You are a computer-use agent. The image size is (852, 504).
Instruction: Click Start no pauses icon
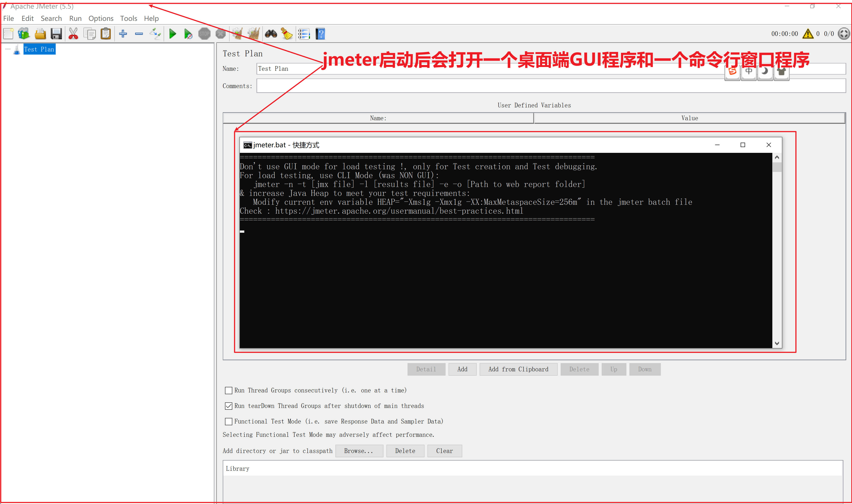[188, 34]
